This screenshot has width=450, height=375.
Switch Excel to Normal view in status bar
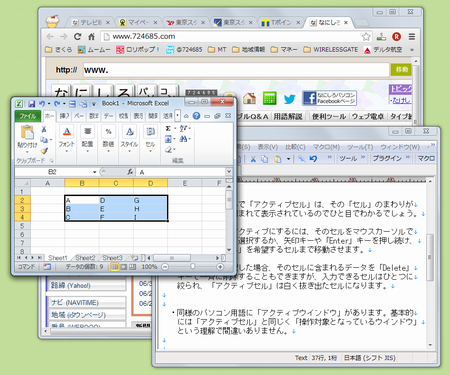tap(115, 267)
